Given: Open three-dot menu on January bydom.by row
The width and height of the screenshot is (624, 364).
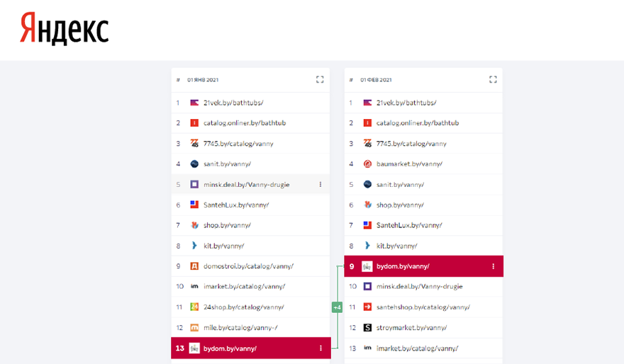Looking at the screenshot, I should pyautogui.click(x=321, y=348).
